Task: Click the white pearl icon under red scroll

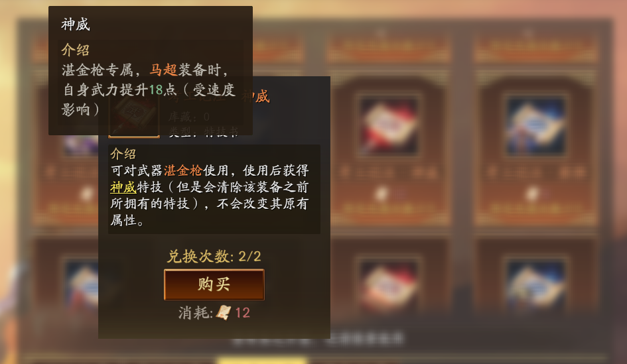Action: [x=382, y=194]
